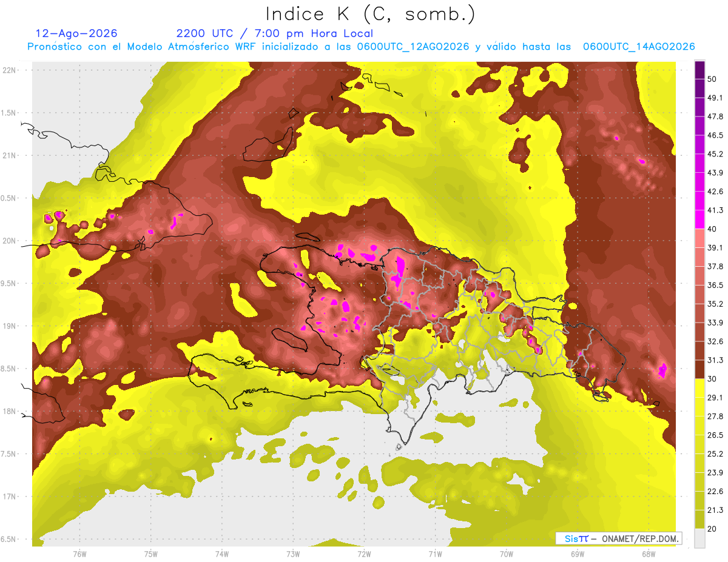The height and width of the screenshot is (562, 728).
Task: Click the title "Indice K (C, somb.)"
Action: (371, 15)
